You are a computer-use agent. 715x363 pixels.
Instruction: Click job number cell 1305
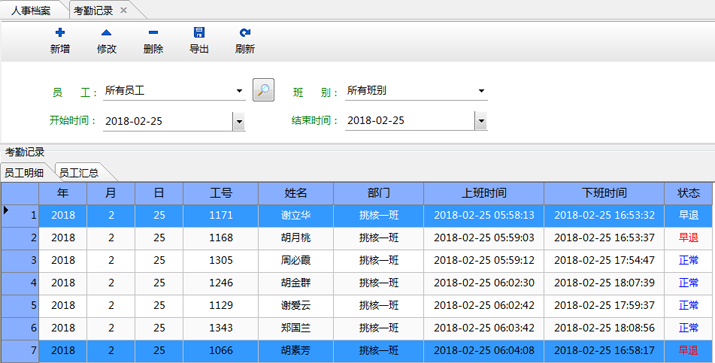click(x=221, y=260)
